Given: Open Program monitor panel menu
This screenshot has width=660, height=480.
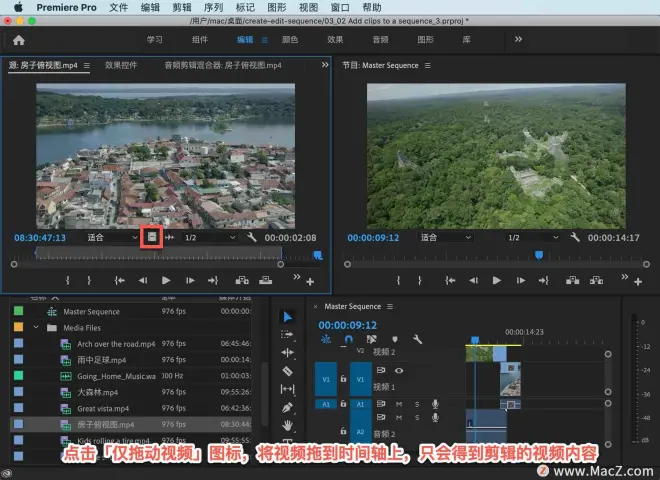Looking at the screenshot, I should click(x=428, y=66).
